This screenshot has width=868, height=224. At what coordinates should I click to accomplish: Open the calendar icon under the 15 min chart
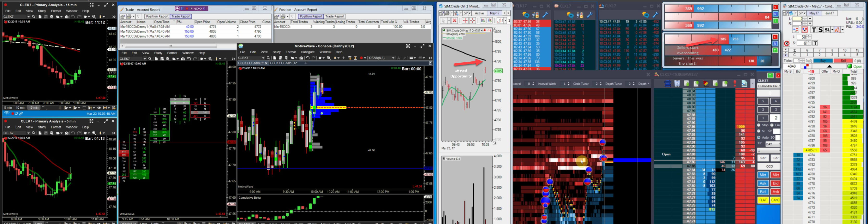[x=114, y=108]
